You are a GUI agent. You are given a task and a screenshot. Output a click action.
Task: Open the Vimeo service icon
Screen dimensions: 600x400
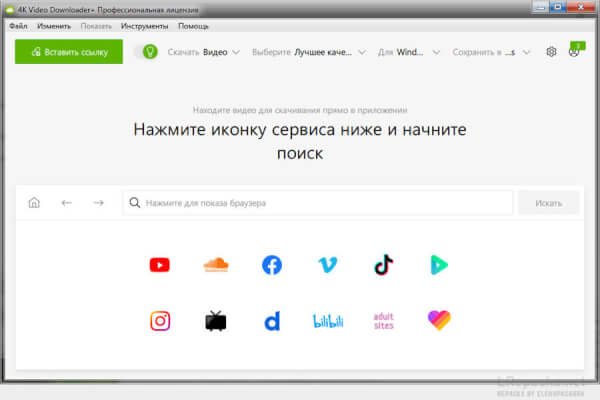(328, 265)
